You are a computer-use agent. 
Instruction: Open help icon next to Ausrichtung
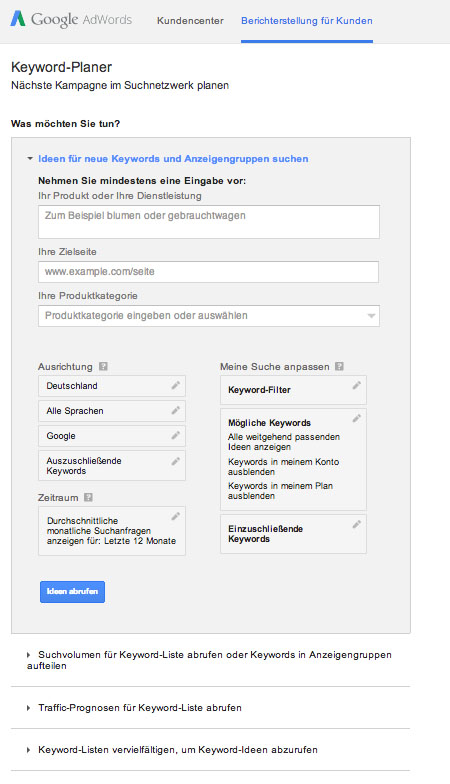[x=104, y=366]
